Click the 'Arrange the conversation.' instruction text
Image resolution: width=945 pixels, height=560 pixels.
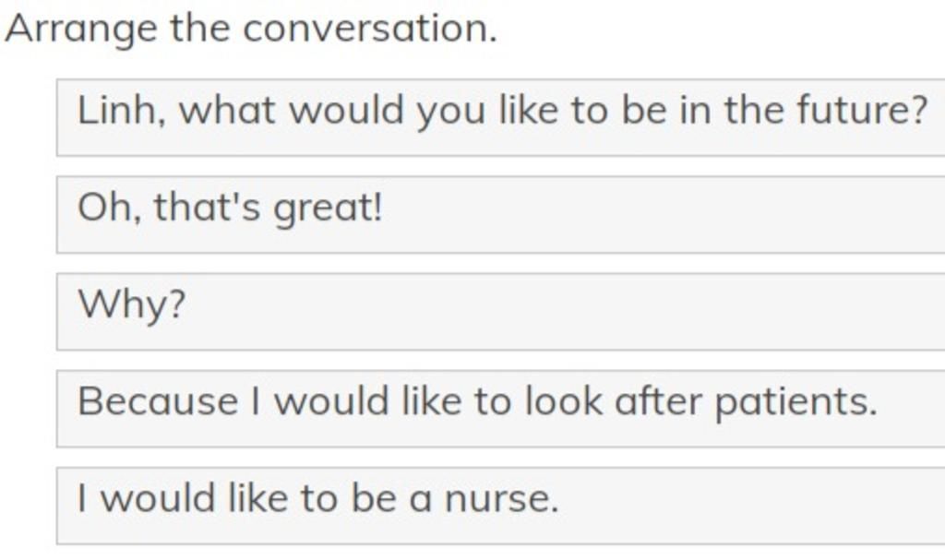tap(251, 29)
